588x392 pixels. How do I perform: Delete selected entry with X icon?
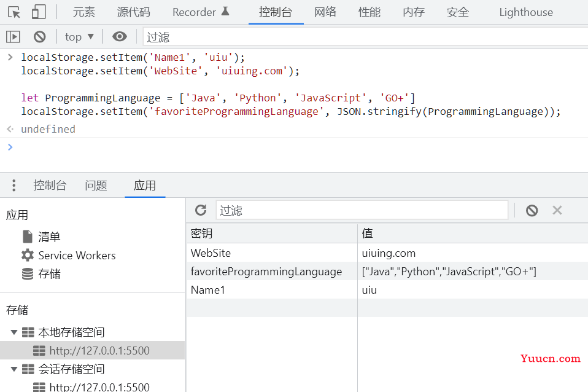tap(557, 210)
